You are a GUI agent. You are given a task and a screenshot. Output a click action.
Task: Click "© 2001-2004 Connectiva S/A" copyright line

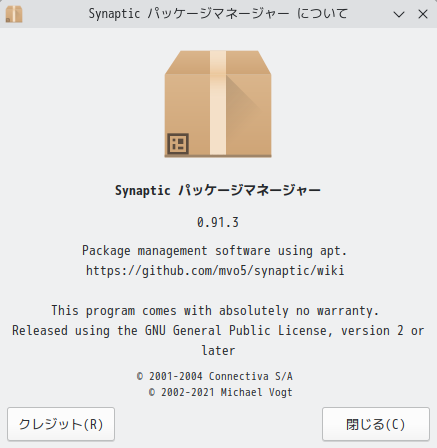click(x=215, y=376)
